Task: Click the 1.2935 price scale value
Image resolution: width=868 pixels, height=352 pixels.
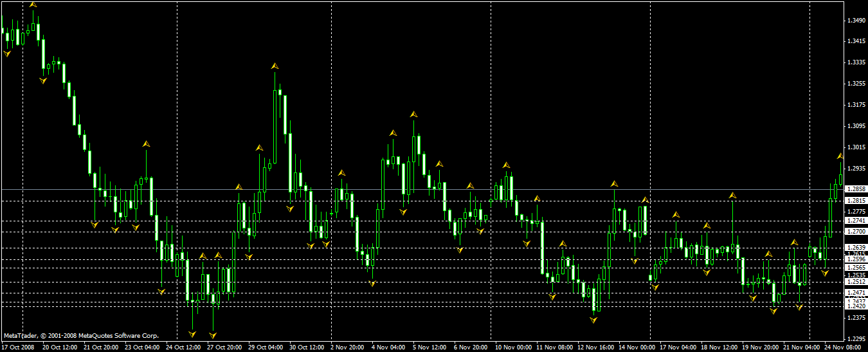Action: [856, 169]
